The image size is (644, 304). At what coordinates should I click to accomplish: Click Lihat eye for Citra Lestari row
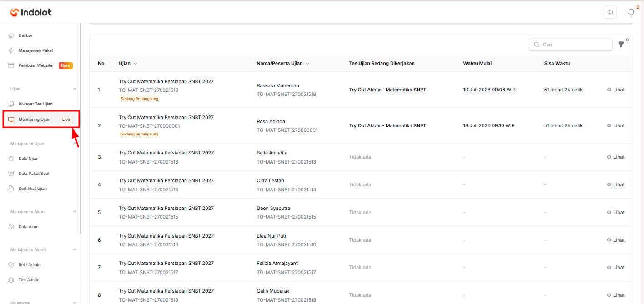609,184
